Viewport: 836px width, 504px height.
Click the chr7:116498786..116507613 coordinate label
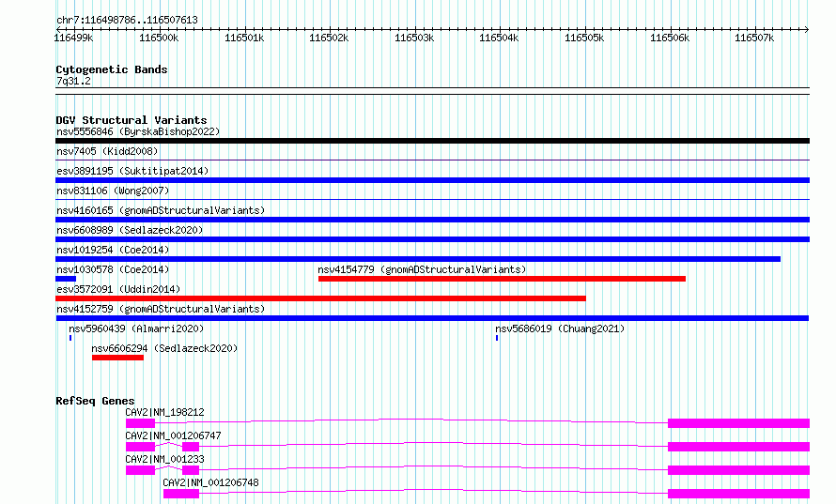point(127,20)
